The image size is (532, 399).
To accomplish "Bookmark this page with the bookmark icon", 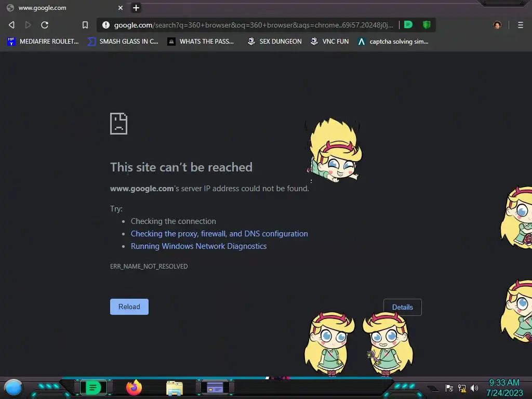I will click(85, 25).
